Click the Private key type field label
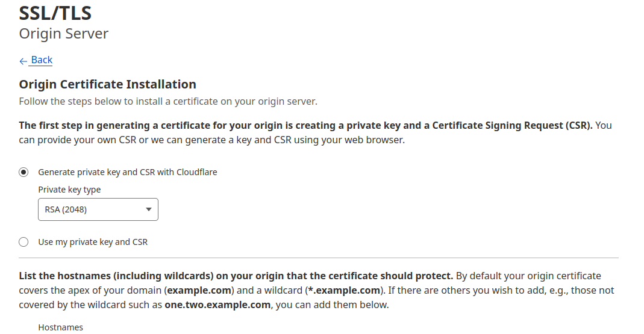644x334 pixels. pos(69,190)
